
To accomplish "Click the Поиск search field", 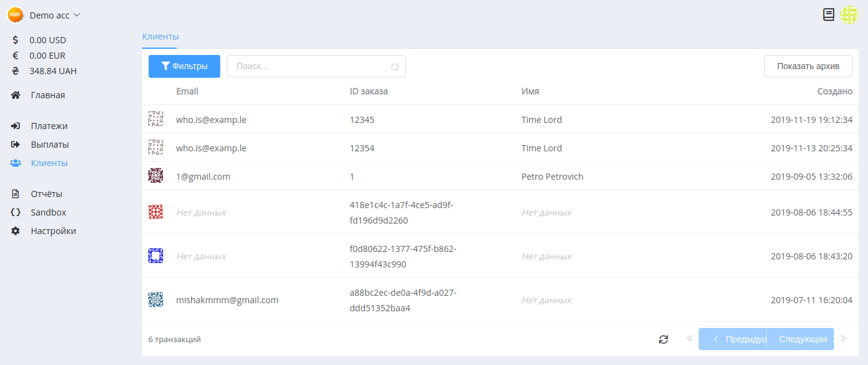I will coord(316,66).
